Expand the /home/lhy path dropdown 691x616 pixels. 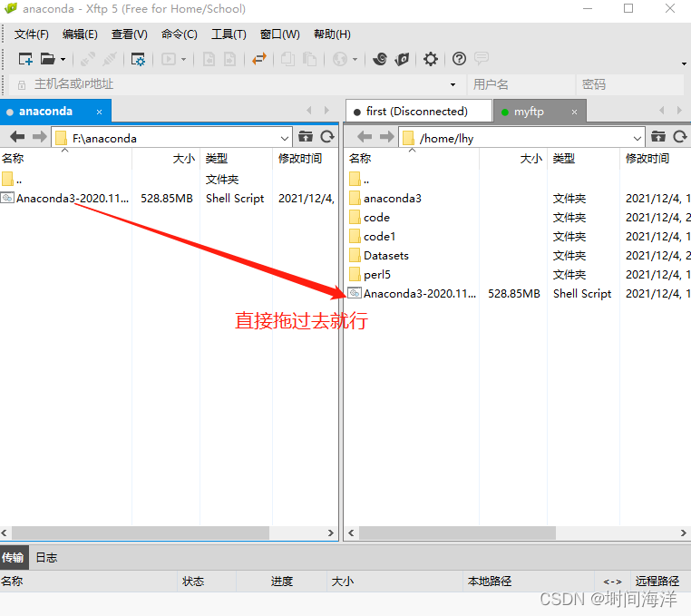(637, 139)
